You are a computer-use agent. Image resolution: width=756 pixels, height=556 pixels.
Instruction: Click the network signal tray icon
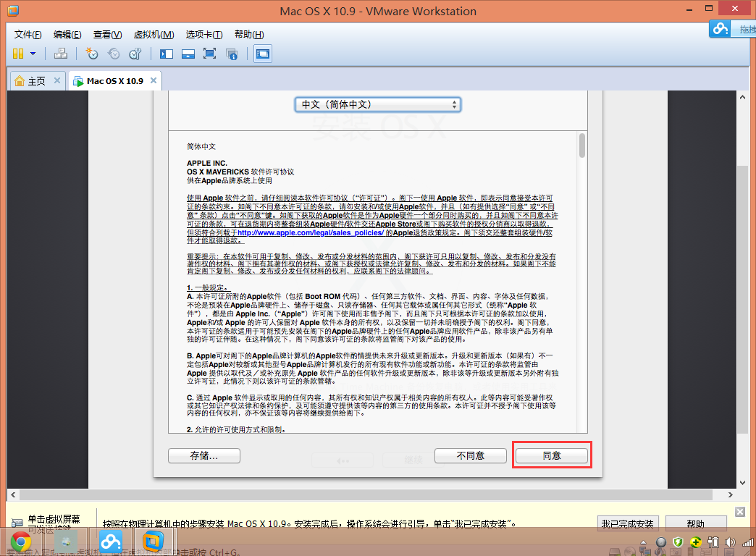pos(748,542)
